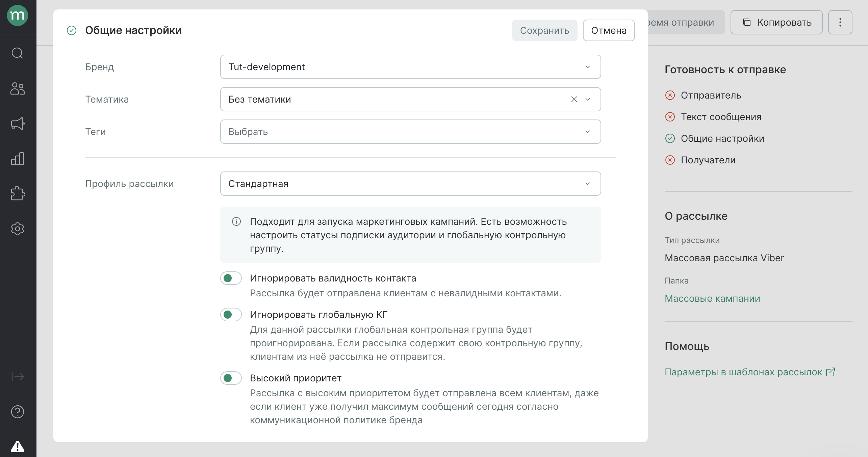868x457 pixels.
Task: Open the customers icon in the sidebar
Action: tap(18, 88)
